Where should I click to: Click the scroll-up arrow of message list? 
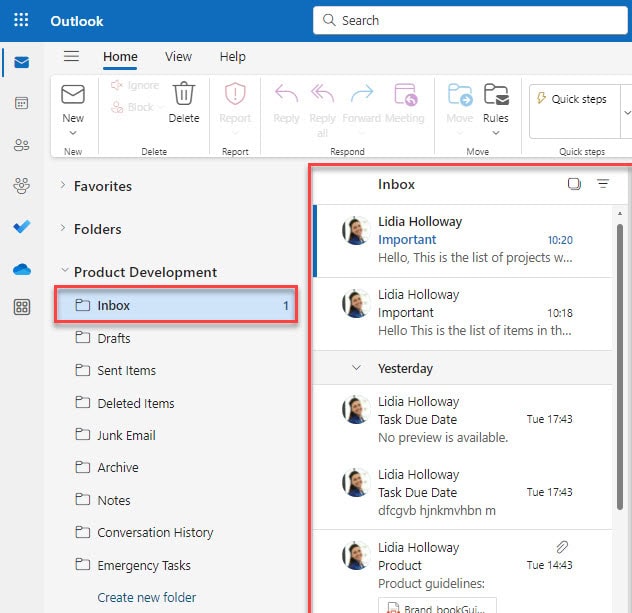pos(620,213)
